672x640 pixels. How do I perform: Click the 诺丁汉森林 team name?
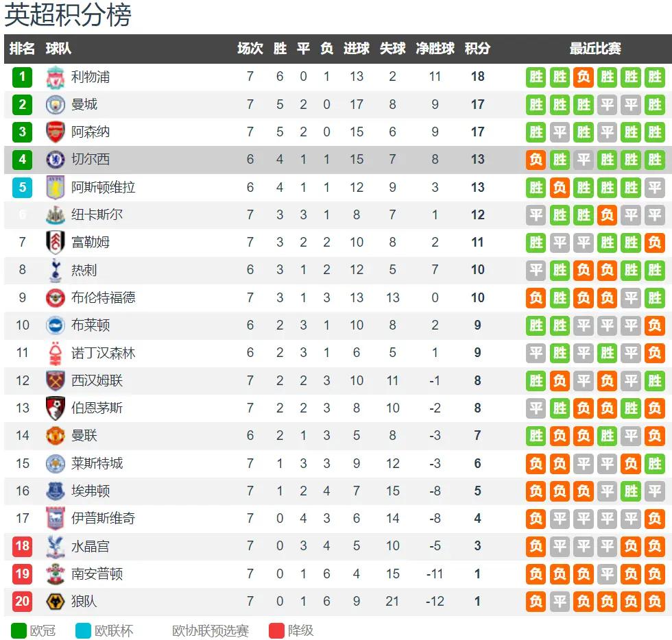point(104,353)
